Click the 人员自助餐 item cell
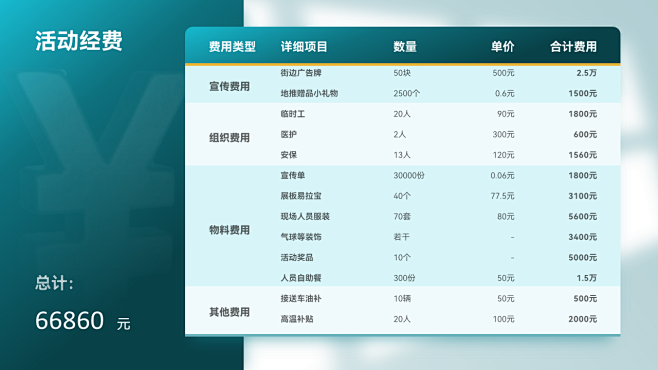This screenshot has width=658, height=370. click(x=301, y=278)
